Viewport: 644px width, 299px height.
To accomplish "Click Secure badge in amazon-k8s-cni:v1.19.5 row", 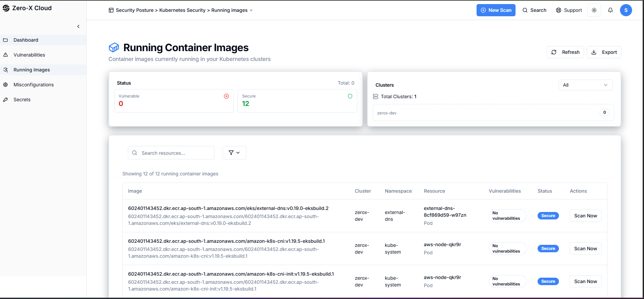I will point(548,249).
